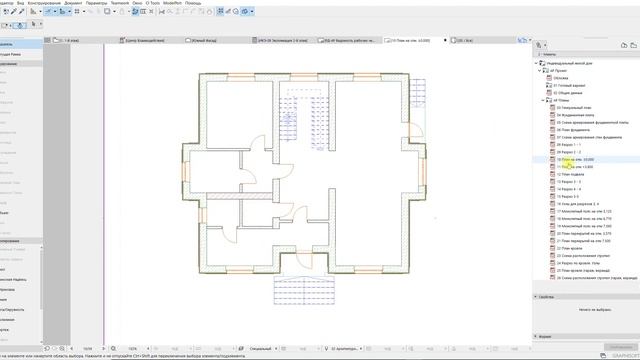Click the Arrow tool in the info box
Screen dimensions: 640x360
(33, 24)
